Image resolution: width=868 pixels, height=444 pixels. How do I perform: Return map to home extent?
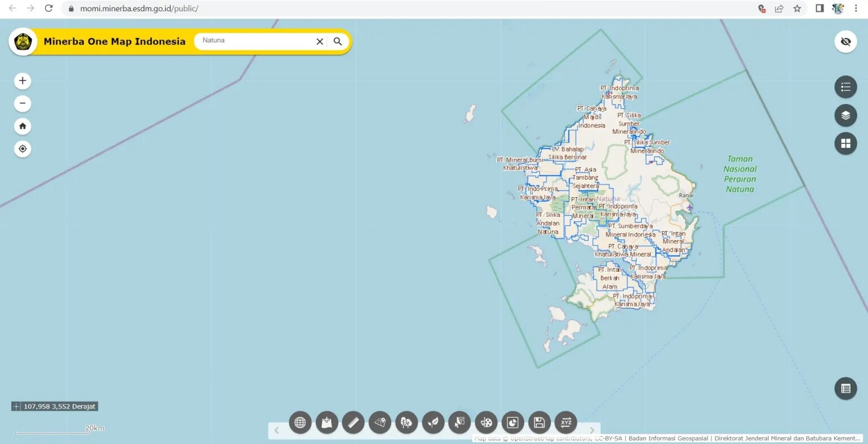click(x=23, y=126)
